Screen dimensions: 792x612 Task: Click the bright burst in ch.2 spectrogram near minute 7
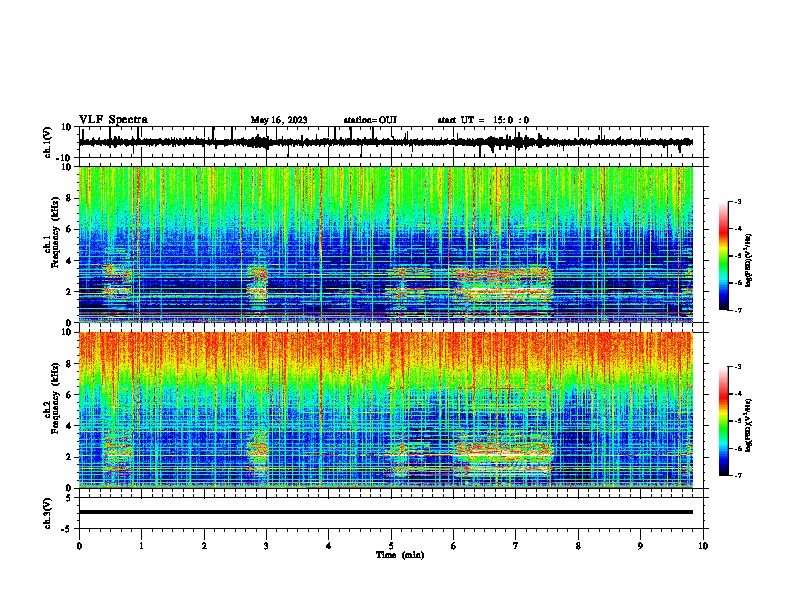pyautogui.click(x=505, y=456)
